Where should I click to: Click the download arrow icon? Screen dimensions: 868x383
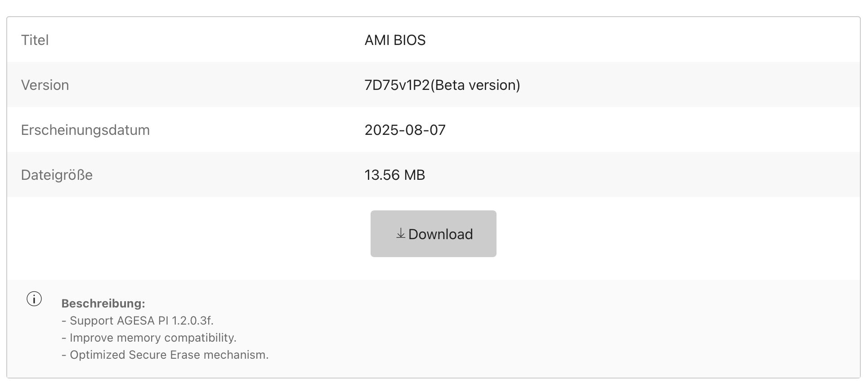pos(400,233)
